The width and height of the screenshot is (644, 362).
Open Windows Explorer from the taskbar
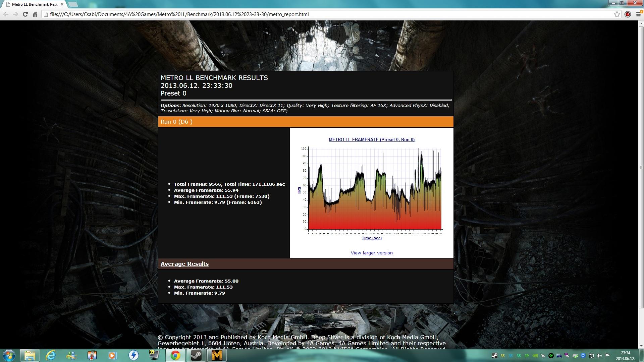pyautogui.click(x=30, y=355)
